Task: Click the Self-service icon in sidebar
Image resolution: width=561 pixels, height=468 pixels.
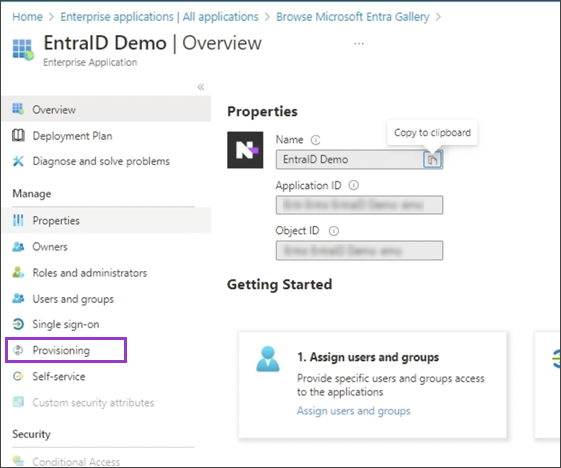Action: 18,376
